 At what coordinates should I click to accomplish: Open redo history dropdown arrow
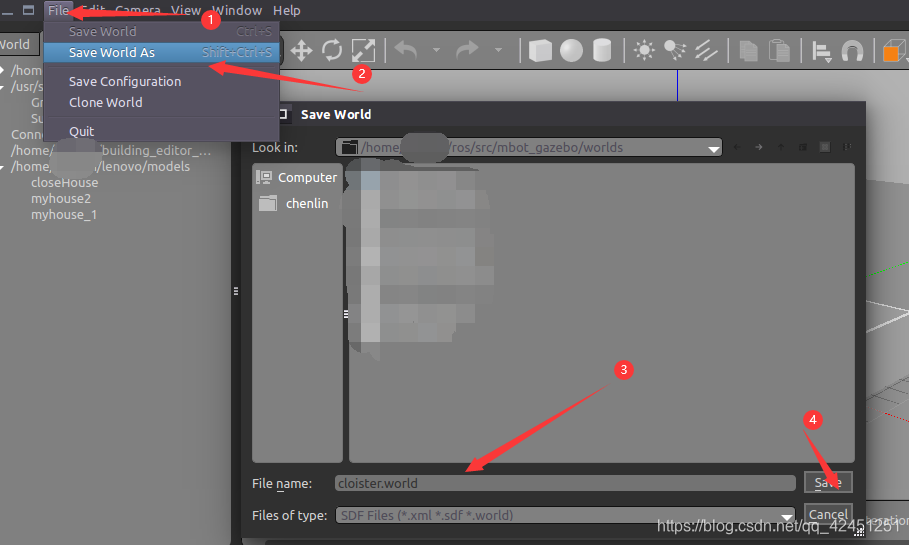pyautogui.click(x=498, y=50)
